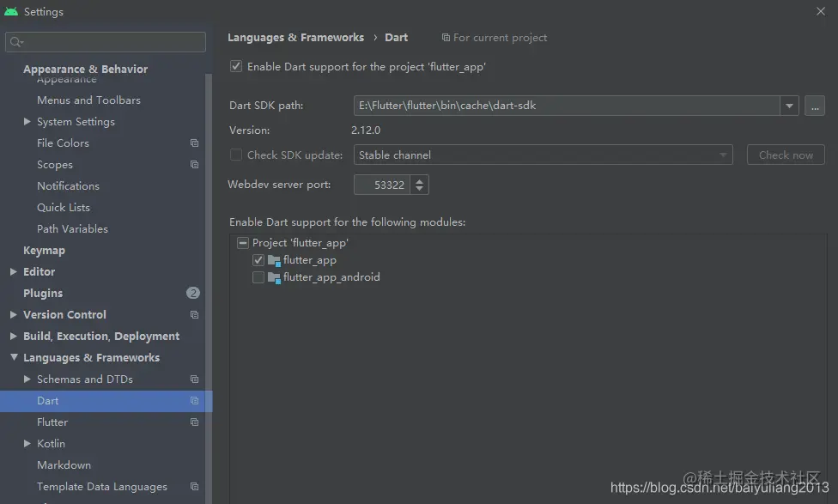
Task: Select Path Variables settings page
Action: click(72, 228)
